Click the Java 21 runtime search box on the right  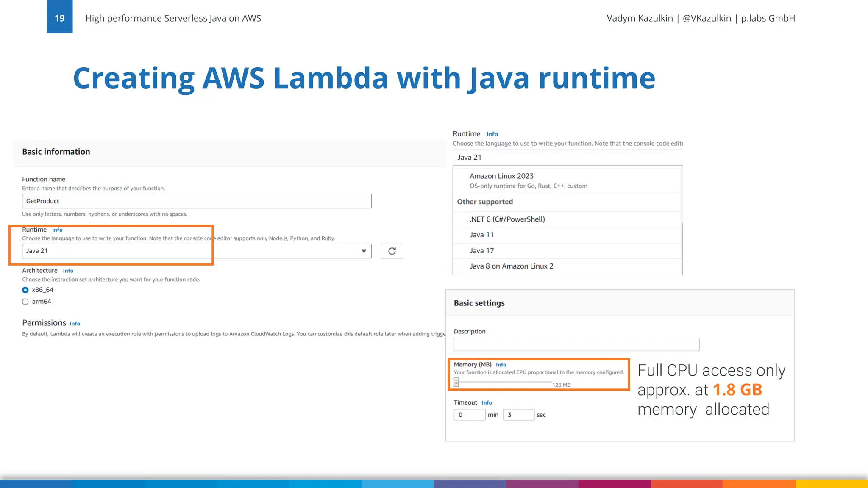[x=567, y=158]
